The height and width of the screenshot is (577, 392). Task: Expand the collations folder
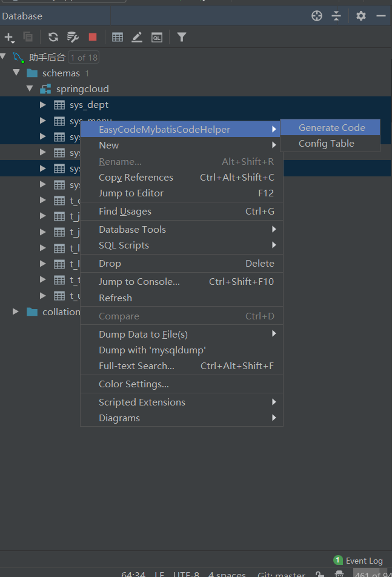pos(15,312)
